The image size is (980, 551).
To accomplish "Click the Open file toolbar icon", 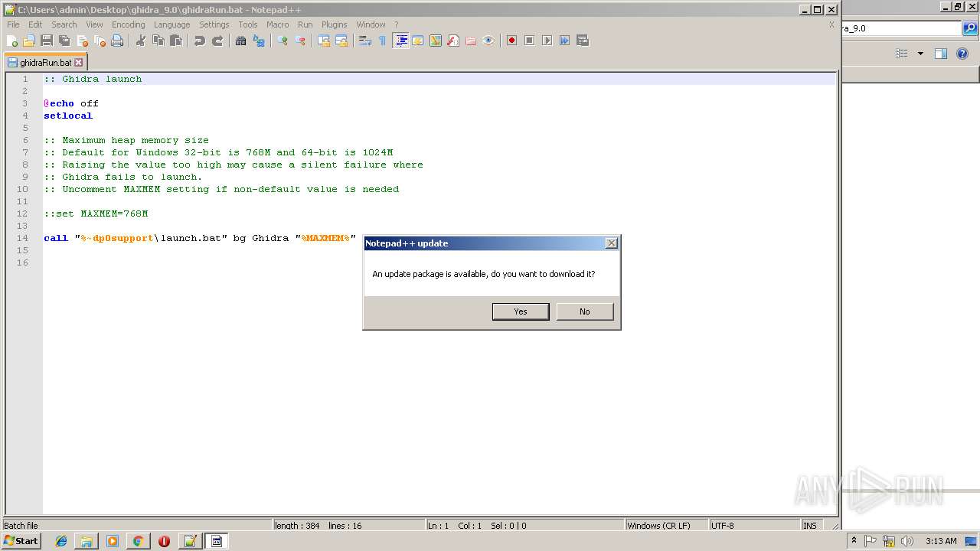I will tap(29, 41).
